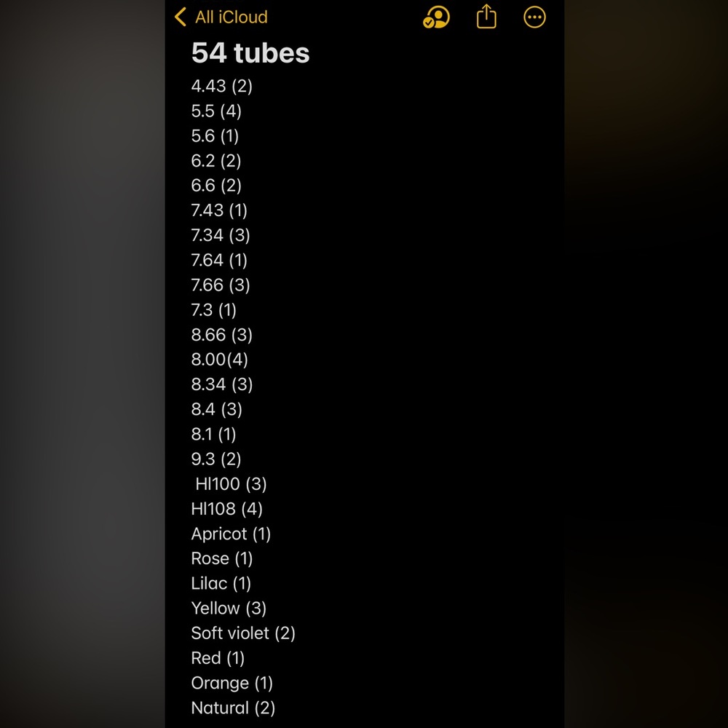Place cursor on '4.43 (2)' line
Image resolution: width=728 pixels, height=728 pixels.
(x=221, y=86)
